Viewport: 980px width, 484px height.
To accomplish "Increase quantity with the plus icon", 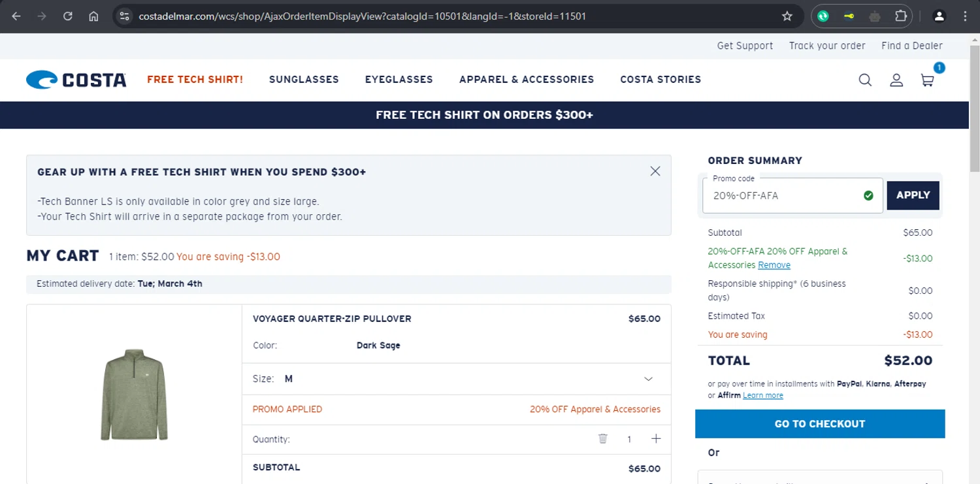I will [x=656, y=439].
